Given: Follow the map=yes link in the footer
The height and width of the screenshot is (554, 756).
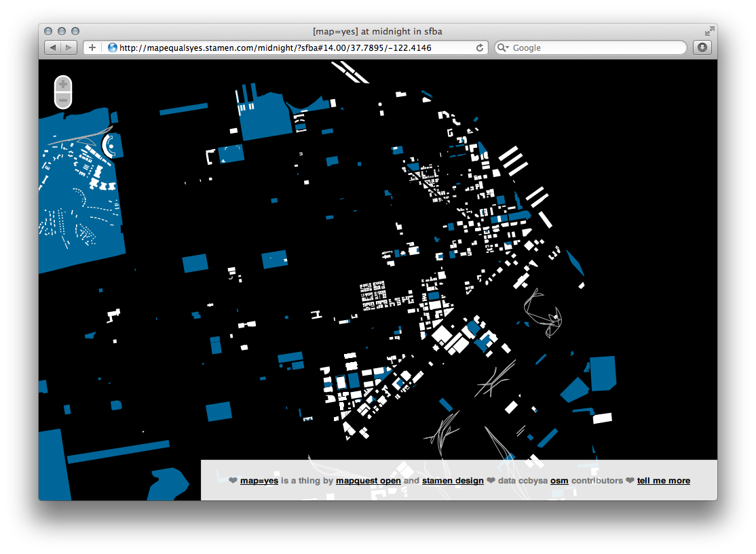Looking at the screenshot, I should (x=259, y=480).
